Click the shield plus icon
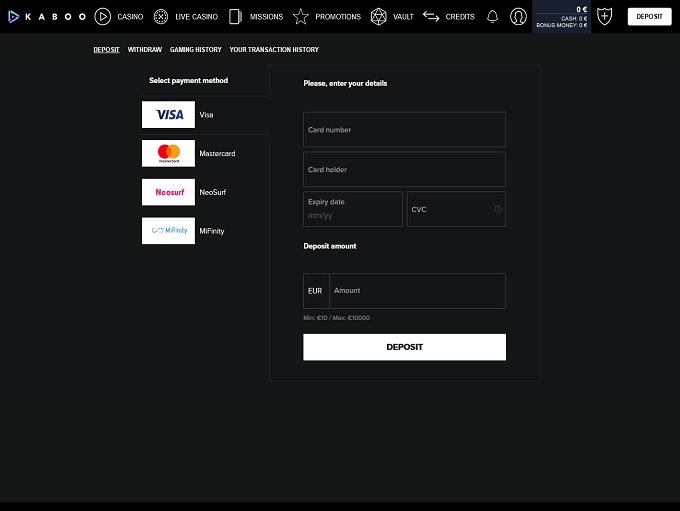This screenshot has height=511, width=680. [604, 16]
